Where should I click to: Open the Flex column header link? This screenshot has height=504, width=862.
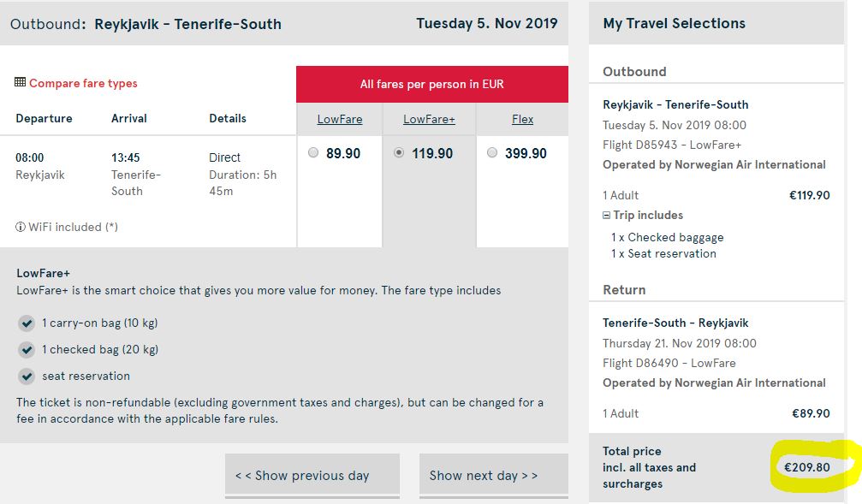[522, 119]
